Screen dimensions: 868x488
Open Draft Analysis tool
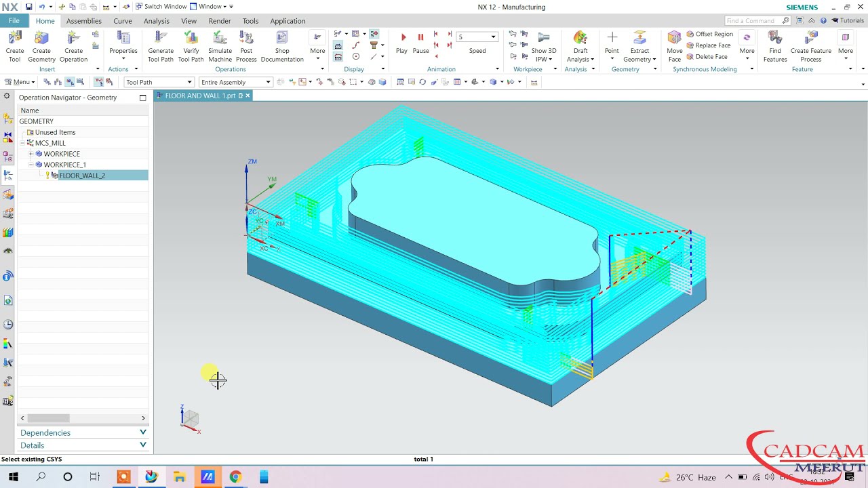pos(580,46)
